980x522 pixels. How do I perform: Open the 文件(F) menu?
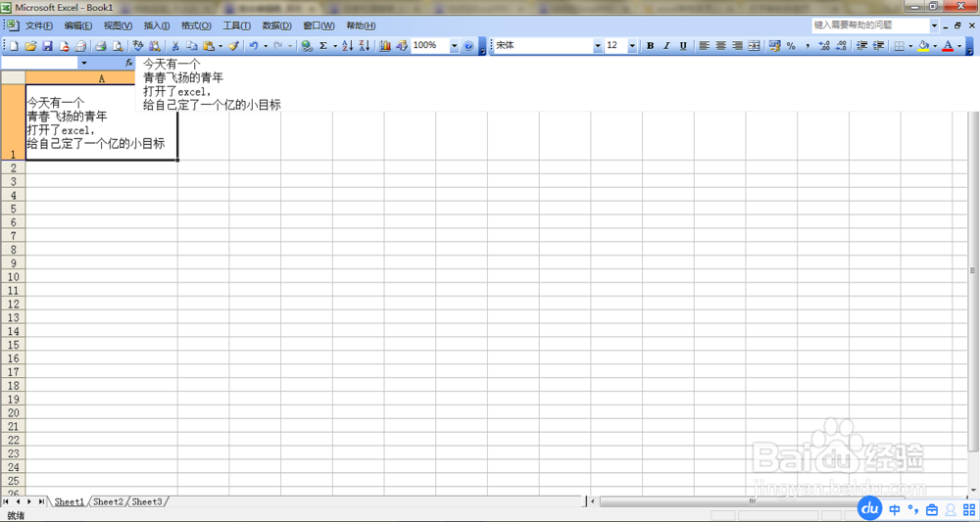tap(39, 25)
